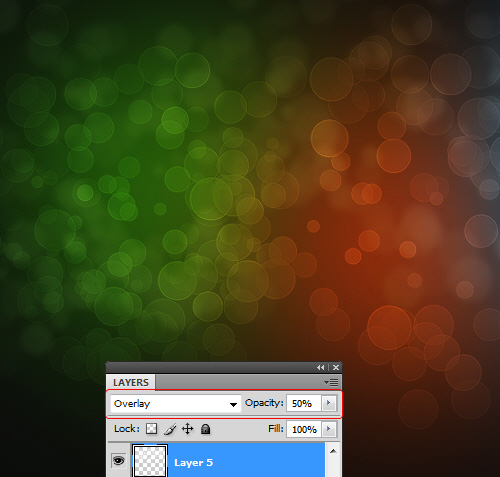This screenshot has width=500, height=477.
Task: Switch to the LAYERS tab
Action: pos(131,382)
